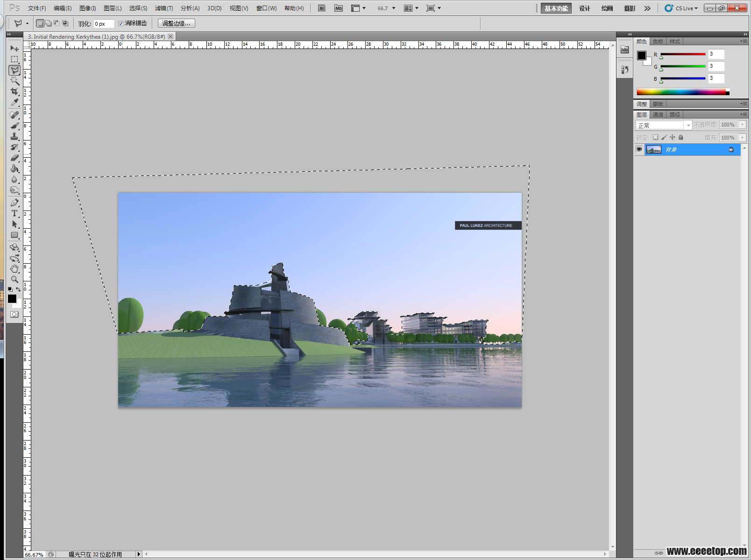This screenshot has height=560, width=751.
Task: Open the View Extras dropdown
Action: [358, 8]
